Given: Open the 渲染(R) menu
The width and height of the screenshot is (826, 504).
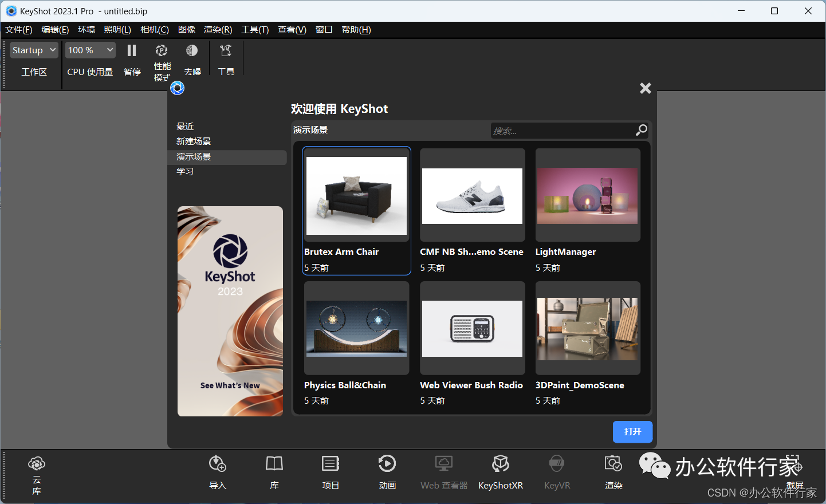Looking at the screenshot, I should click(218, 29).
